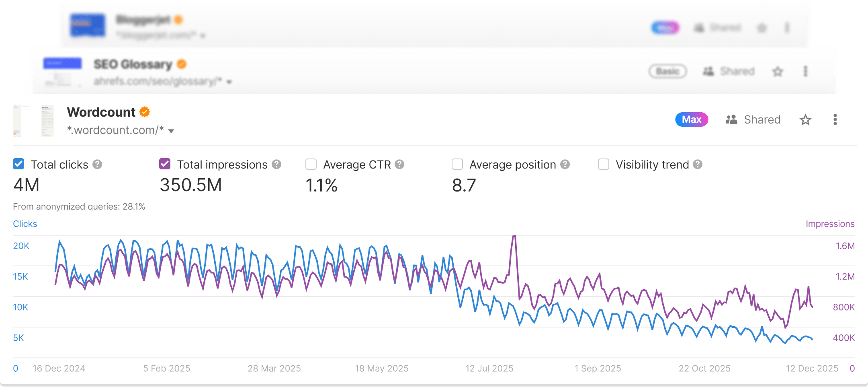Disable the Total impressions checkbox

tap(165, 164)
